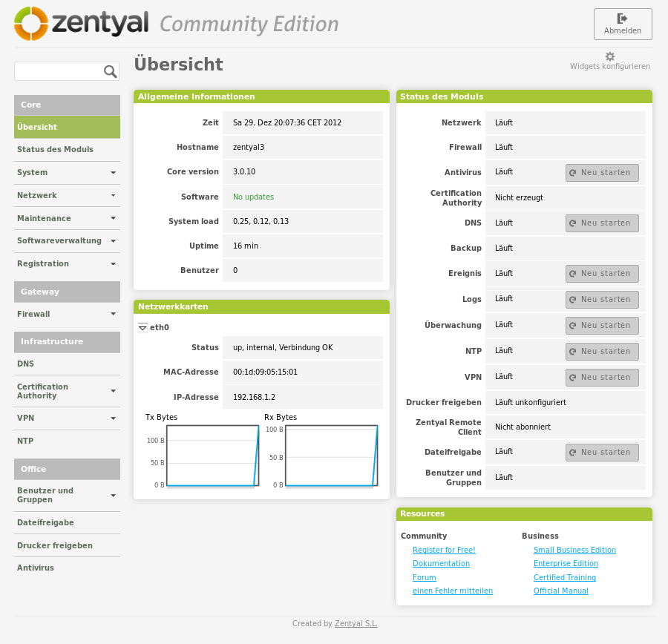The width and height of the screenshot is (668, 644).
Task: Restart the Überwachung module
Action: coord(602,326)
